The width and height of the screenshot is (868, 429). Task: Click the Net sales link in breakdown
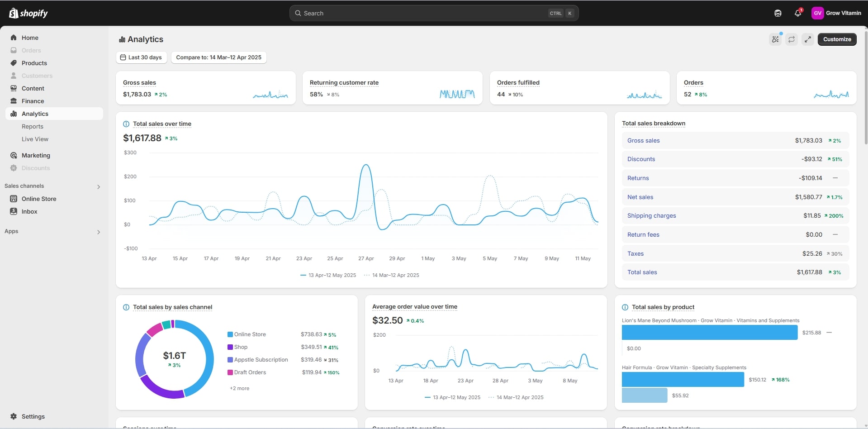point(640,197)
